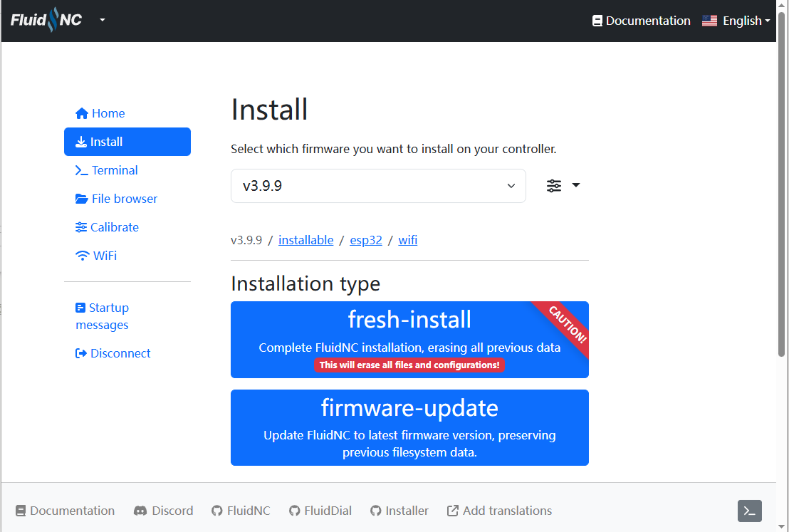Open the Add translations link
This screenshot has width=789, height=532.
[x=500, y=511]
